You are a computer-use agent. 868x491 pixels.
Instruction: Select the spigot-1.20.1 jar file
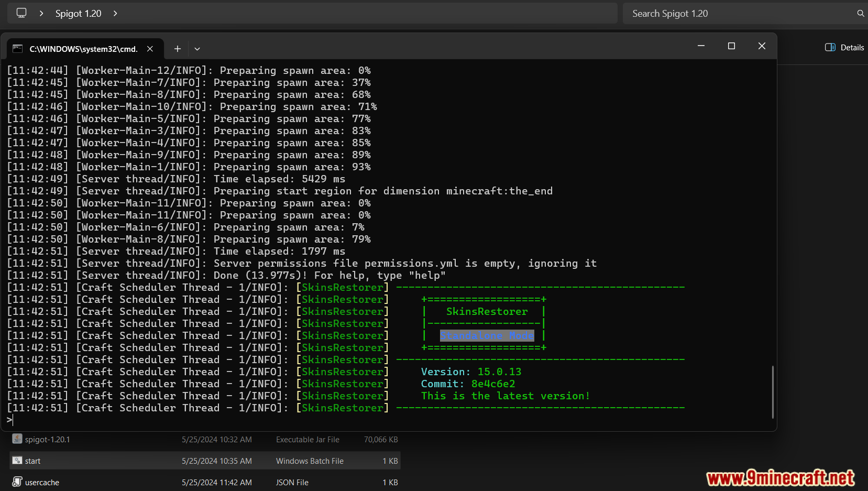[x=205, y=440]
